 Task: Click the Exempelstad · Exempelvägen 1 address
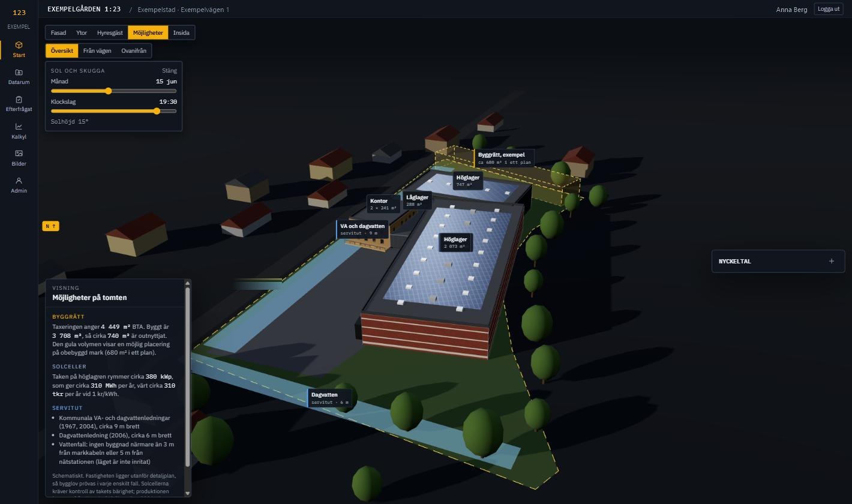[183, 10]
